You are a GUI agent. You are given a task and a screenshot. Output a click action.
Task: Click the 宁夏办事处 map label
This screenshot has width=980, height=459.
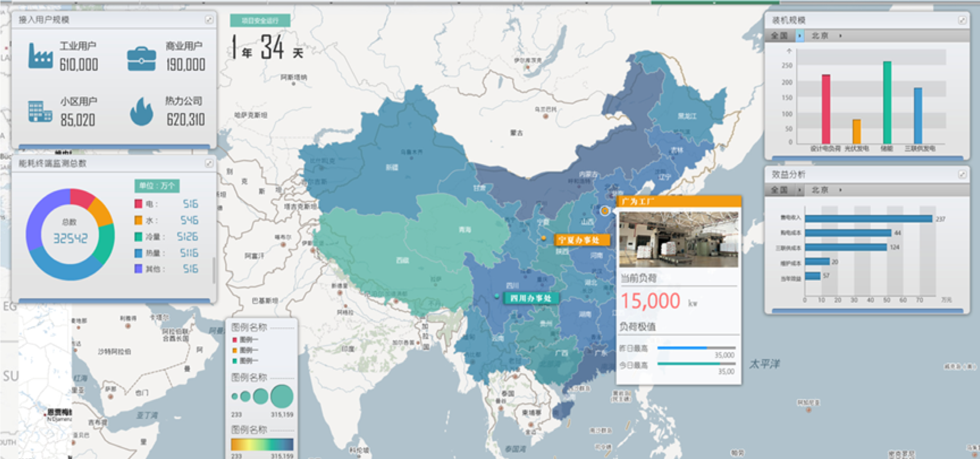(x=579, y=240)
